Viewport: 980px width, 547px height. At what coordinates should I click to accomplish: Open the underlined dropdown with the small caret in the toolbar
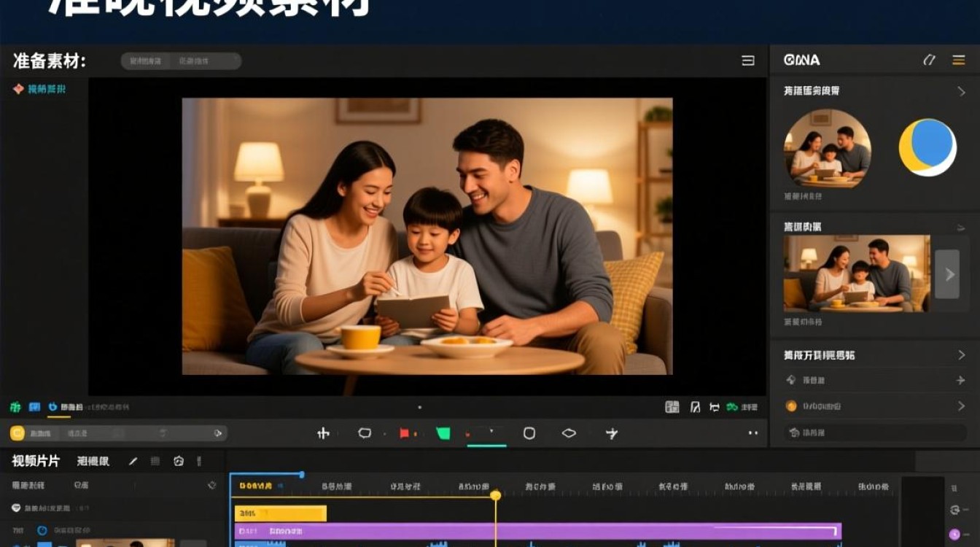point(486,435)
